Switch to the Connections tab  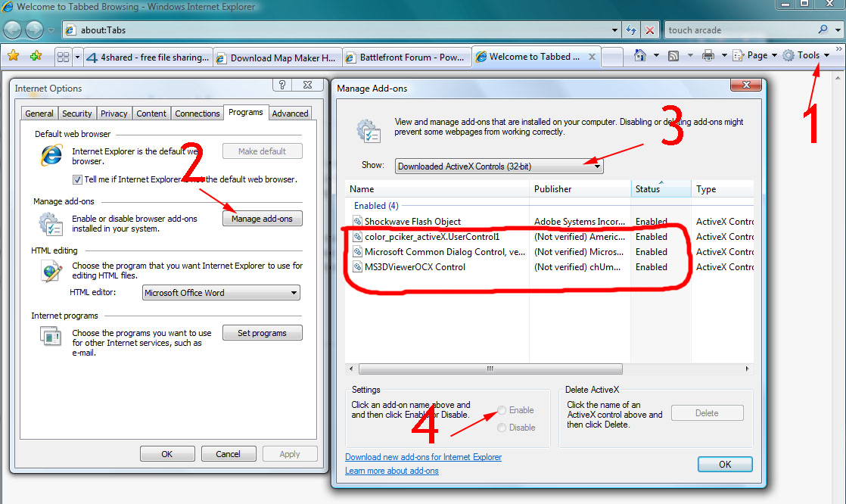point(197,114)
